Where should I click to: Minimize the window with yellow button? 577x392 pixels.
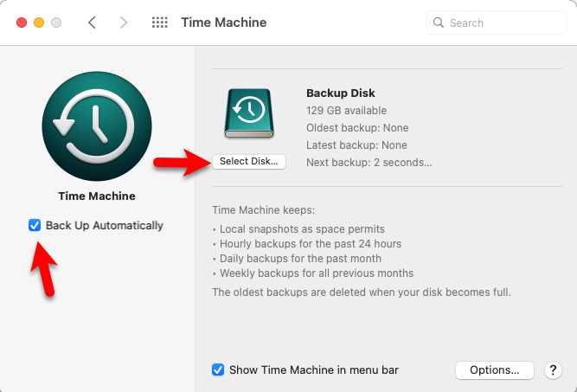pyautogui.click(x=39, y=22)
